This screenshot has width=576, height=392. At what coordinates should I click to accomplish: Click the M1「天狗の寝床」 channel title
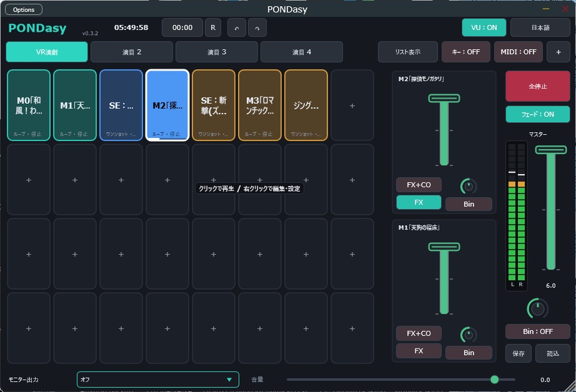coord(419,228)
